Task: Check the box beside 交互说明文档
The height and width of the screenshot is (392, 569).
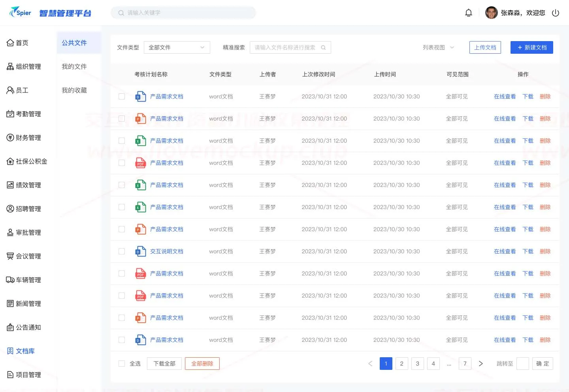Action: click(x=122, y=251)
